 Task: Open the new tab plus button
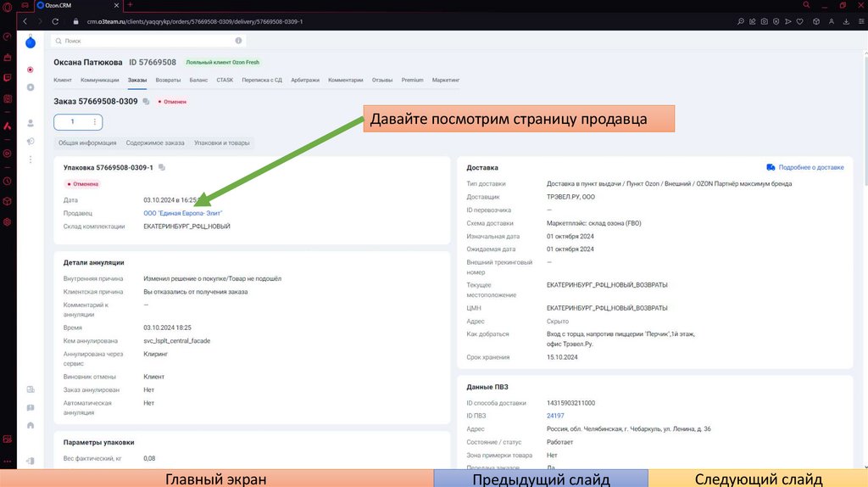click(x=130, y=5)
